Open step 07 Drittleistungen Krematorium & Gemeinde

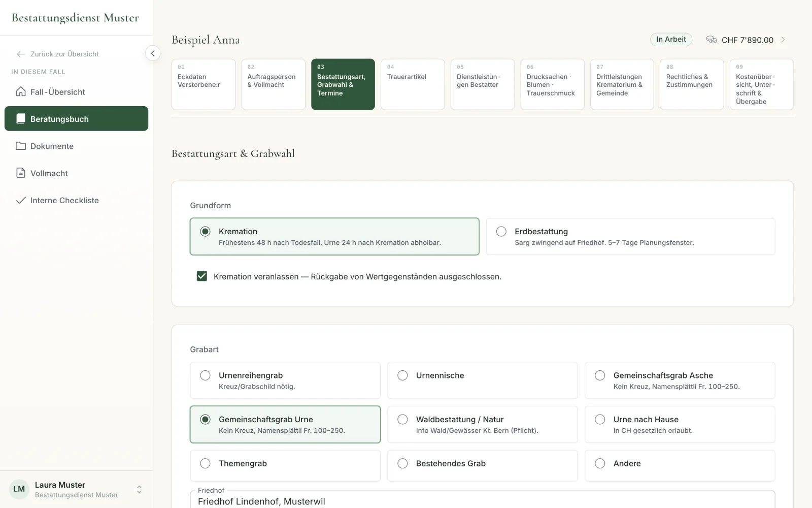coord(622,84)
